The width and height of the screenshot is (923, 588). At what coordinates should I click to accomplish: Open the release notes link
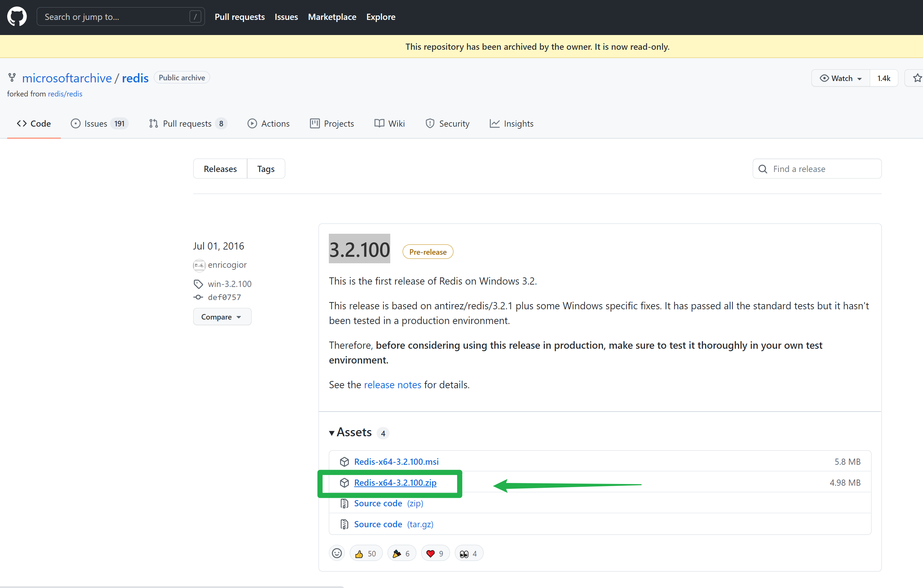(x=392, y=384)
